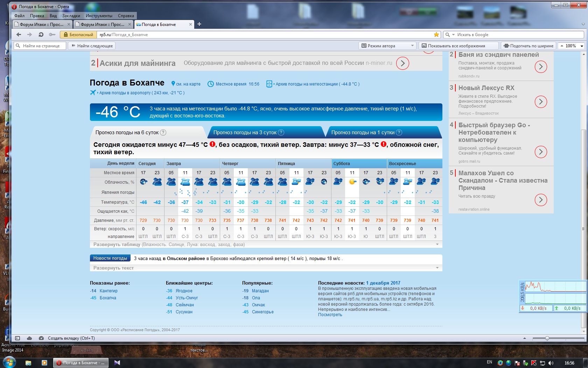The image size is (588, 368).
Task: Click the Безопасный security badge
Action: tap(79, 35)
